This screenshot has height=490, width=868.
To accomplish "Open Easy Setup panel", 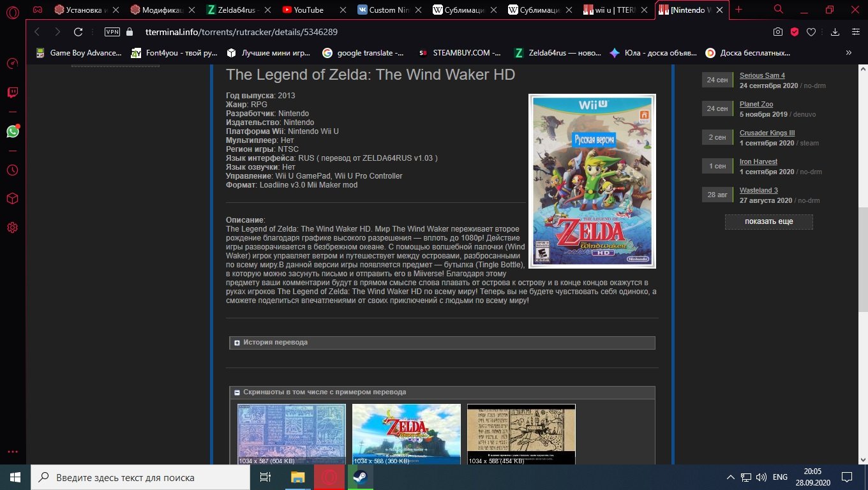I will pyautogui.click(x=855, y=32).
